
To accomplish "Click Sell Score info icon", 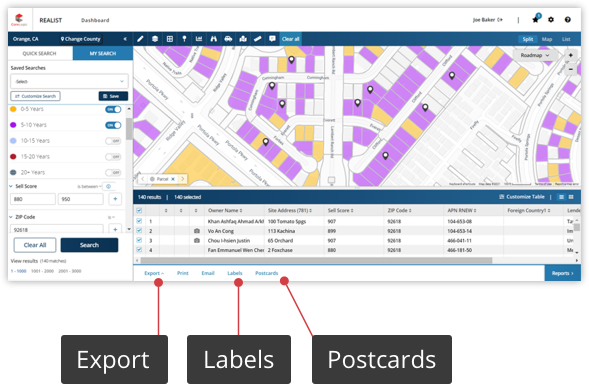I will click(109, 186).
